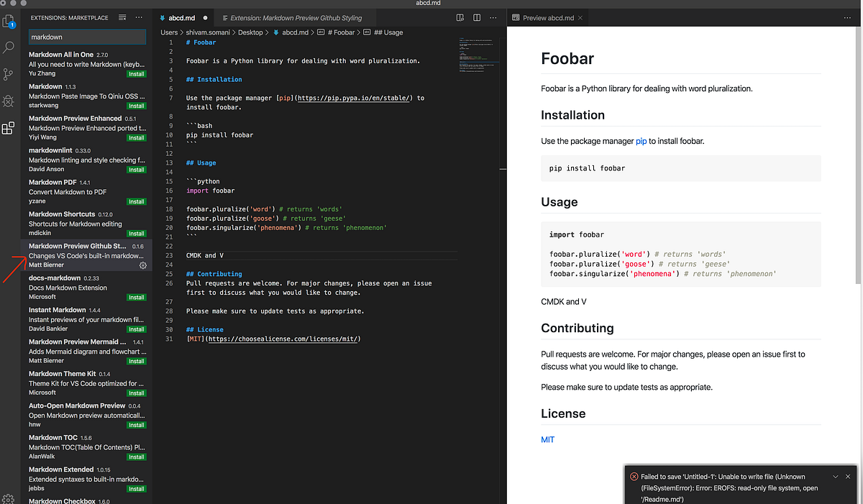863x504 pixels.
Task: Open # Foobar breadcrumb symbol
Action: point(341,32)
